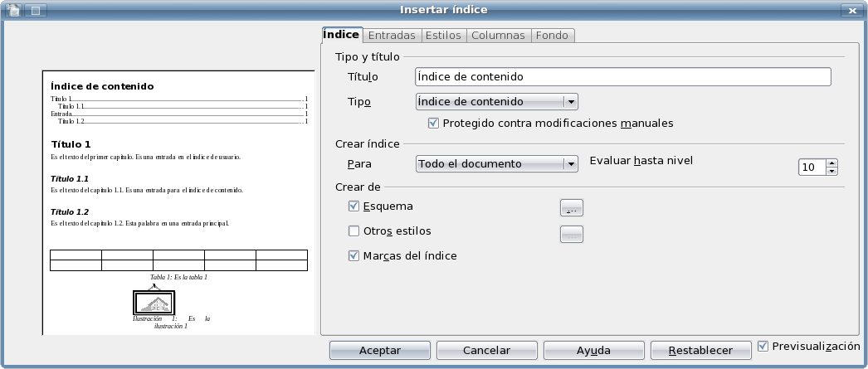
Task: Click the close button in title bar
Action: [852, 11]
